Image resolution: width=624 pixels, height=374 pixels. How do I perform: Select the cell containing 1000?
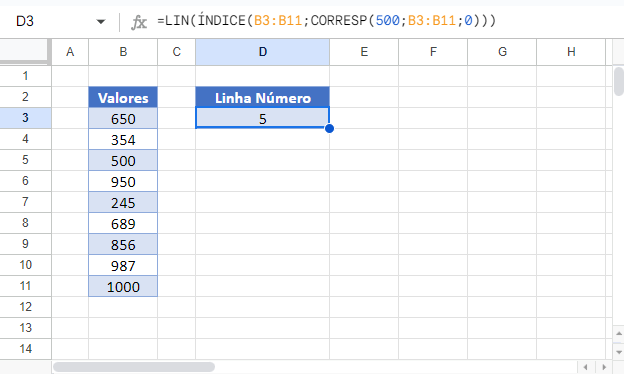click(x=123, y=286)
